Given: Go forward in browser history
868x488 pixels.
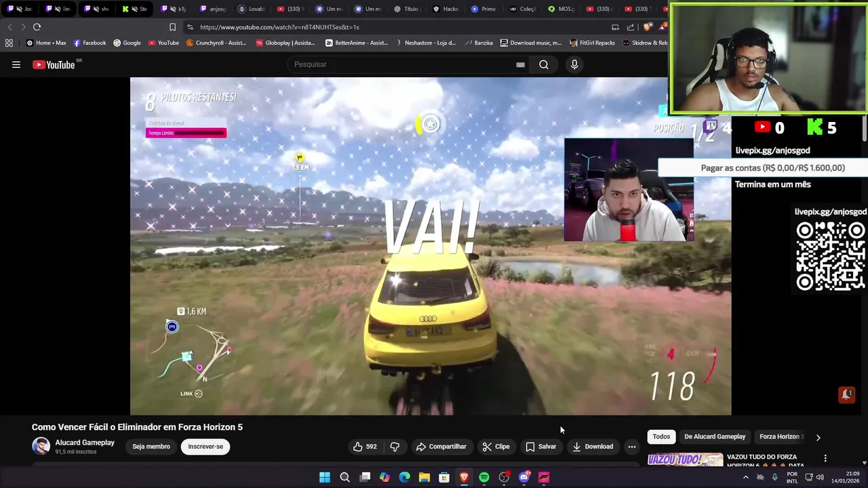Looking at the screenshot, I should 23,27.
